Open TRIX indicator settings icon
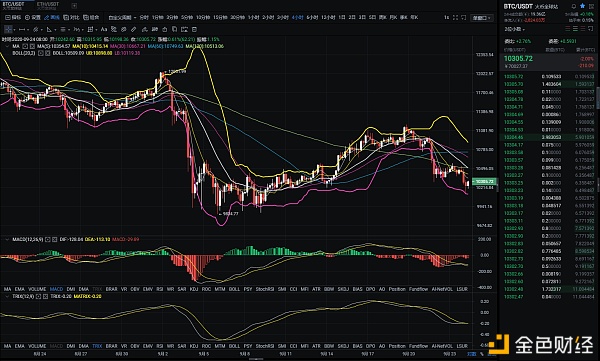The width and height of the screenshot is (600, 361). (x=38, y=296)
